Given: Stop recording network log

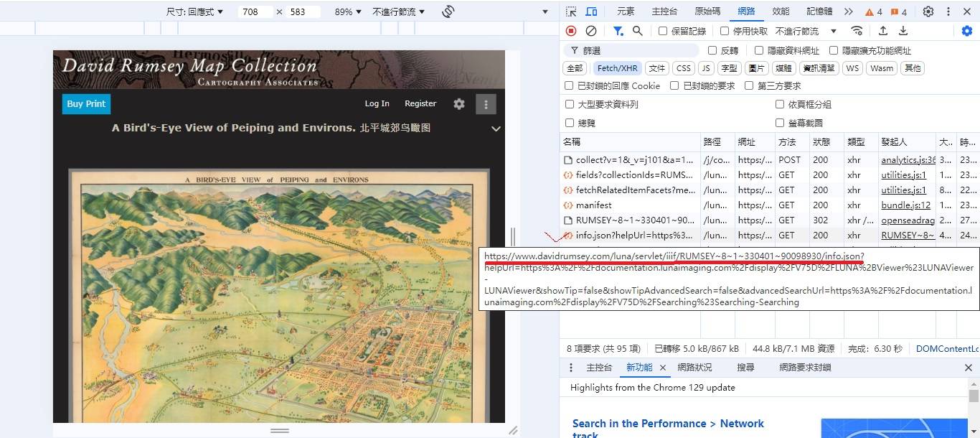Looking at the screenshot, I should pos(571,31).
